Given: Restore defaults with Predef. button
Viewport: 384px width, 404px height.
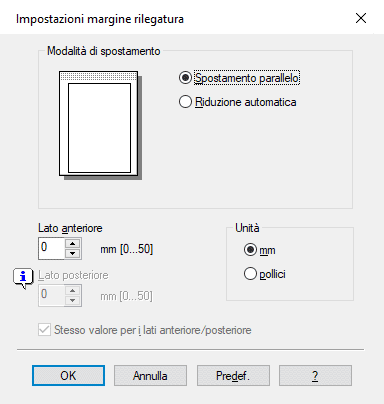Looking at the screenshot, I should click(233, 376).
